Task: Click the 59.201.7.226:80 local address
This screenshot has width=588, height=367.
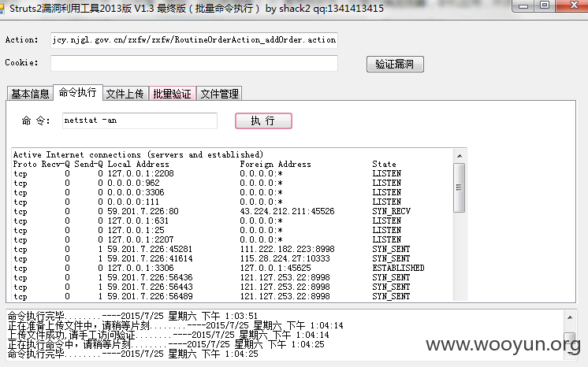Action: [143, 211]
